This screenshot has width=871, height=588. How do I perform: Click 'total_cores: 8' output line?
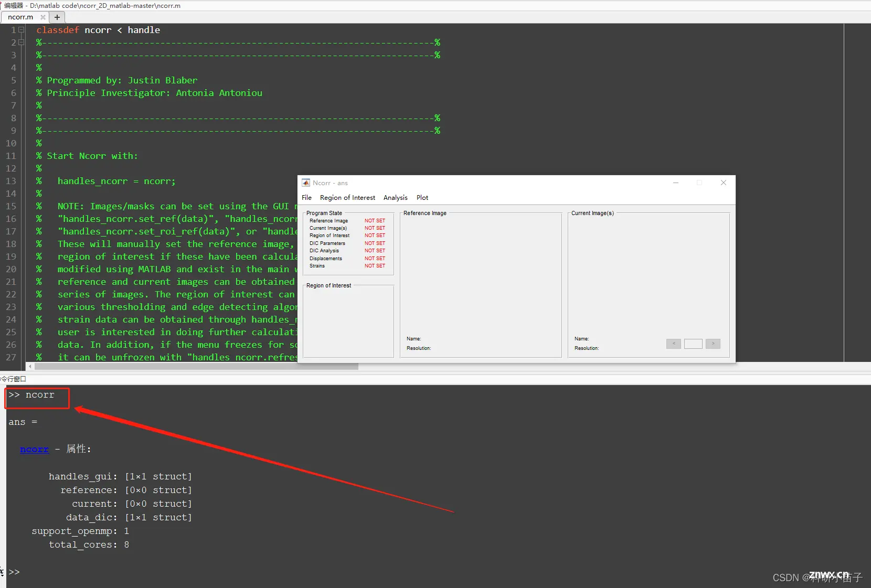click(89, 545)
